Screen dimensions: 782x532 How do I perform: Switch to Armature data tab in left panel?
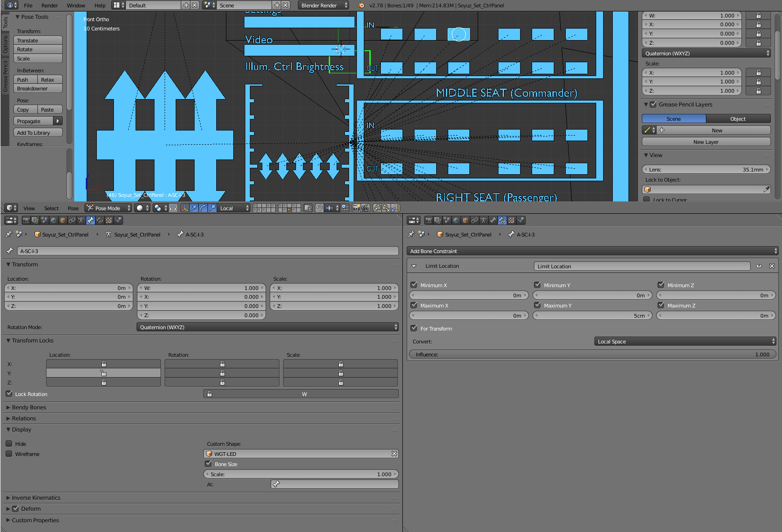pos(81,220)
